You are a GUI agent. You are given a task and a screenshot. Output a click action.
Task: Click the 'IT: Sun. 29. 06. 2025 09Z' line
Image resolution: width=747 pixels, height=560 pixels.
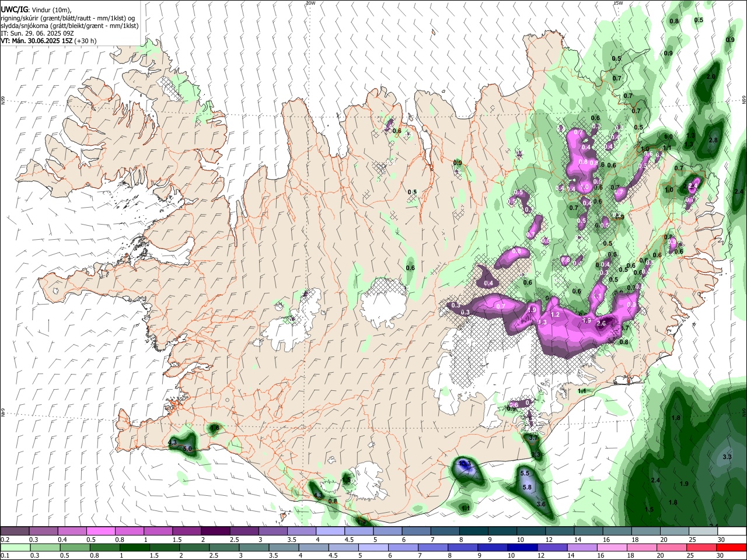[x=37, y=33]
